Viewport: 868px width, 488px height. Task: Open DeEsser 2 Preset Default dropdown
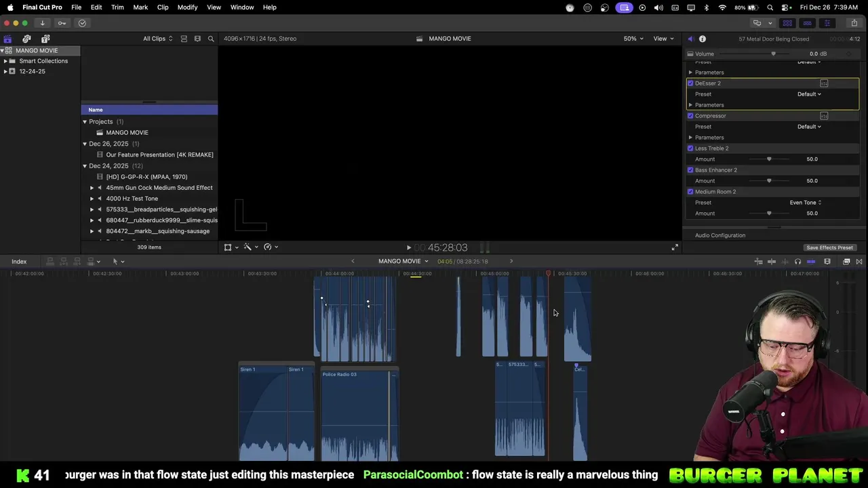[x=809, y=94]
